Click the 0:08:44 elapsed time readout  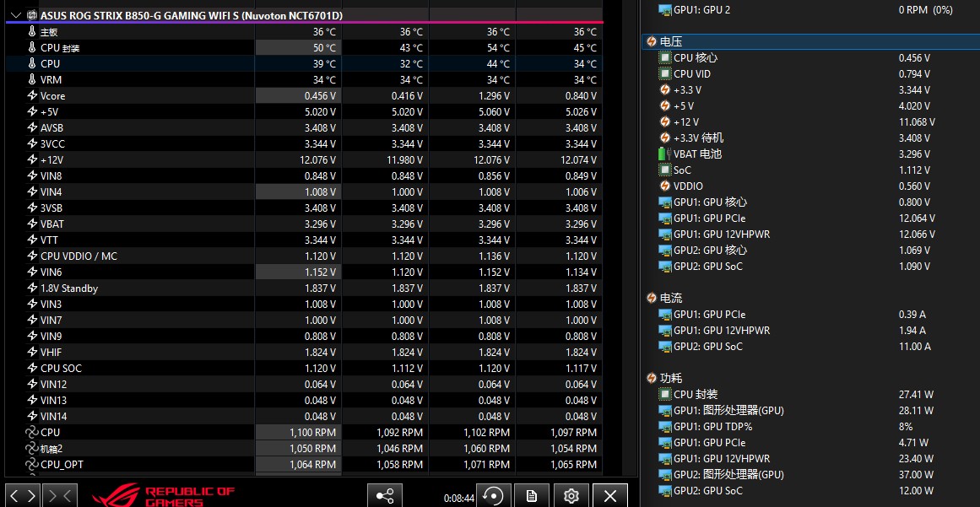point(458,499)
